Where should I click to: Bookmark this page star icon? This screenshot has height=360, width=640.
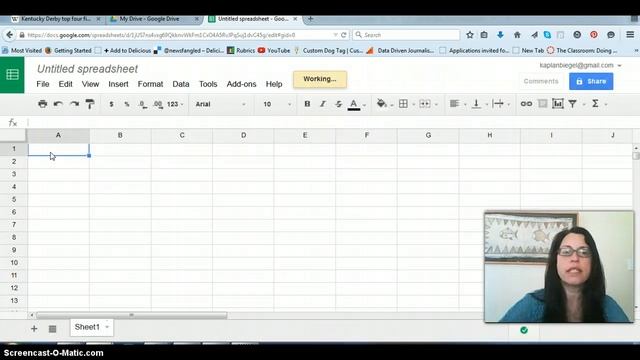pyautogui.click(x=470, y=35)
